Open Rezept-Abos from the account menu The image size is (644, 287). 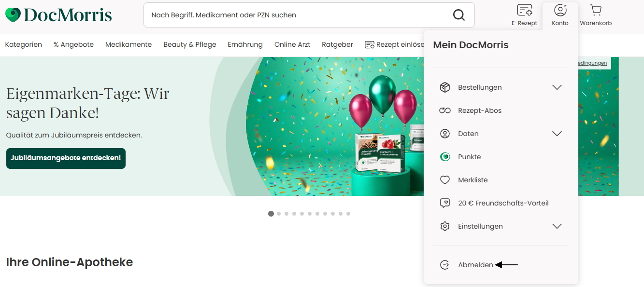pyautogui.click(x=480, y=110)
